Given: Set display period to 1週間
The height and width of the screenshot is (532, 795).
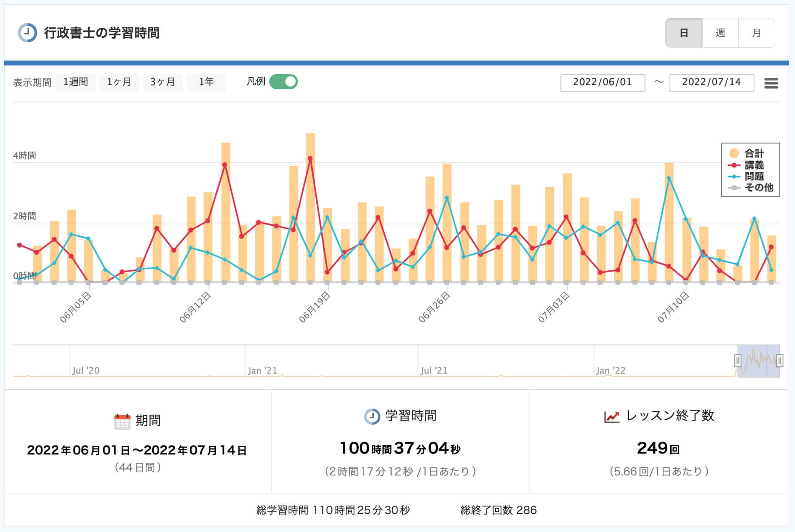Looking at the screenshot, I should point(75,82).
